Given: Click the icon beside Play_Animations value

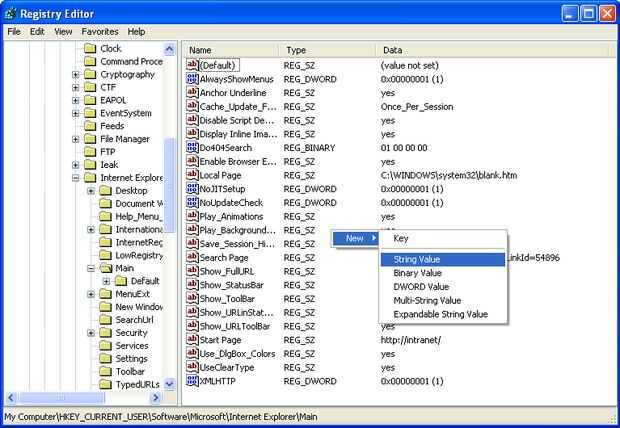Looking at the screenshot, I should coord(192,216).
